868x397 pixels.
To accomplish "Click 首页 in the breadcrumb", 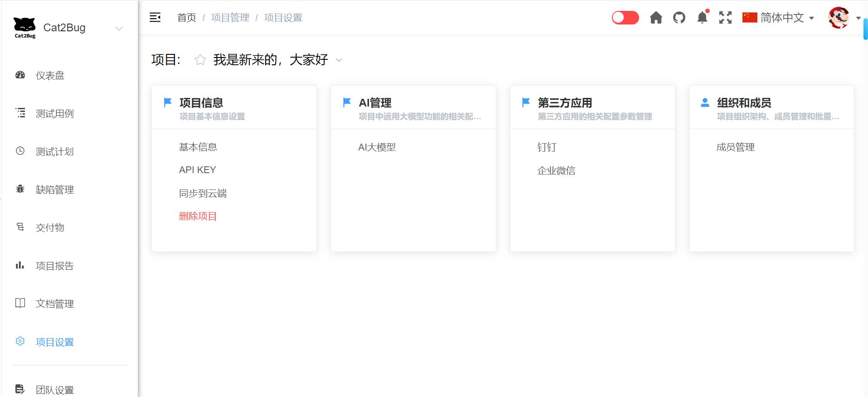I will pyautogui.click(x=187, y=18).
